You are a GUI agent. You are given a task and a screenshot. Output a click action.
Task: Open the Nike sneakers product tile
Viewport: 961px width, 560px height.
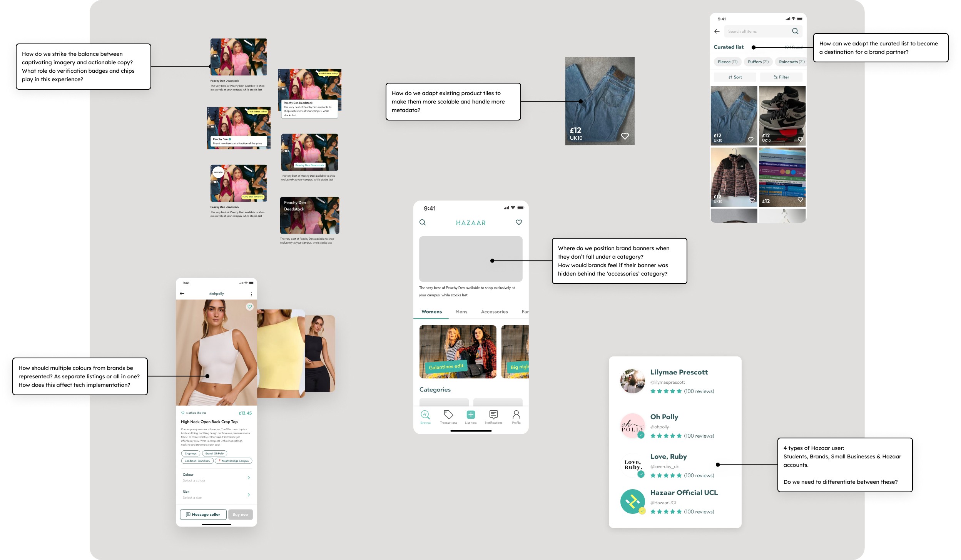782,115
